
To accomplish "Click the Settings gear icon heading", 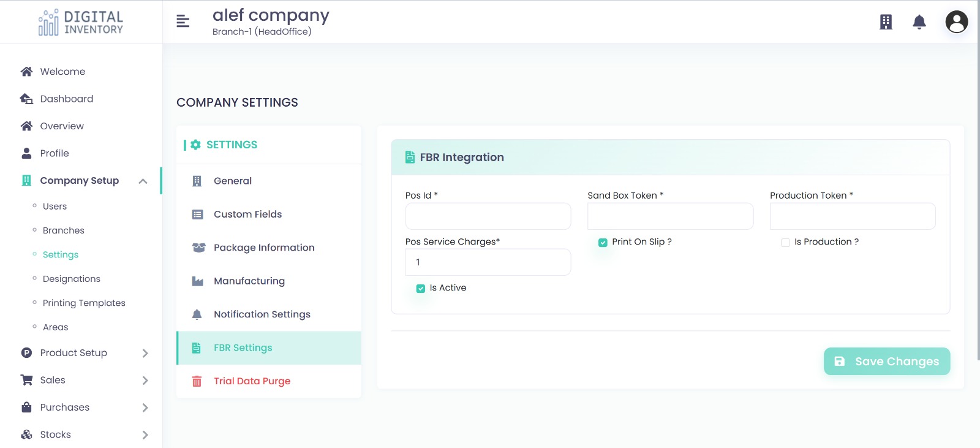I will click(x=195, y=145).
